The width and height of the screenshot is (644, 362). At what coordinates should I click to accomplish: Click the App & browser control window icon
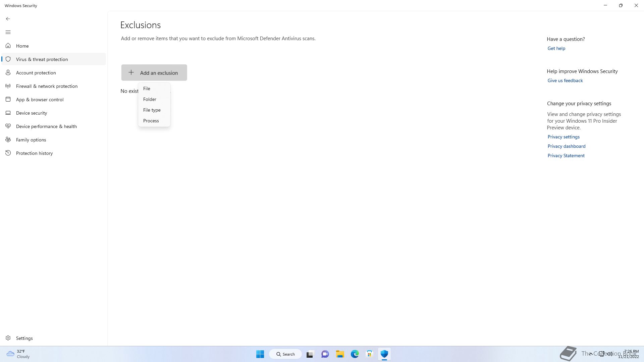[8, 99]
